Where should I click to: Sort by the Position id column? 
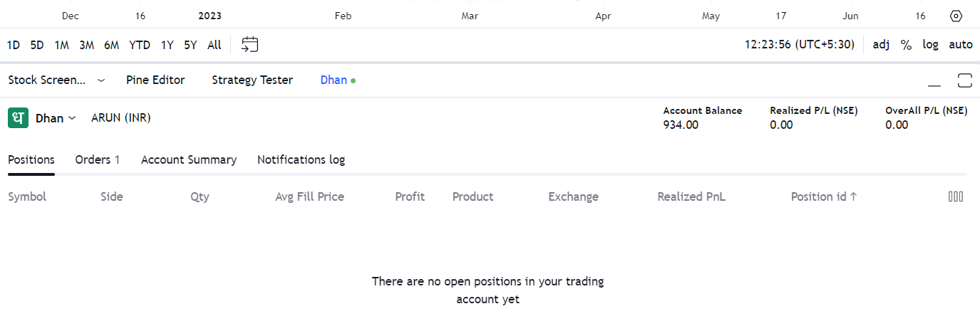(823, 197)
